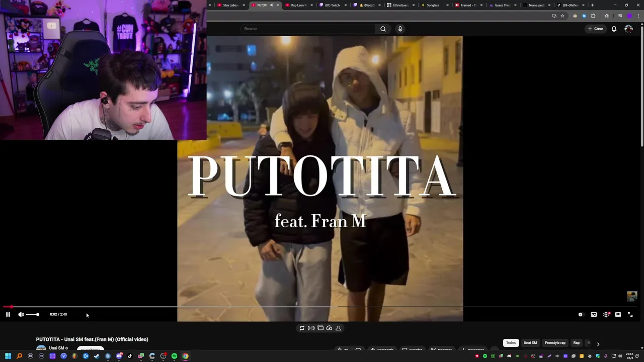Open the taskbar clock showing 21:12
Viewport: 644px width, 362px height.
[x=630, y=356]
